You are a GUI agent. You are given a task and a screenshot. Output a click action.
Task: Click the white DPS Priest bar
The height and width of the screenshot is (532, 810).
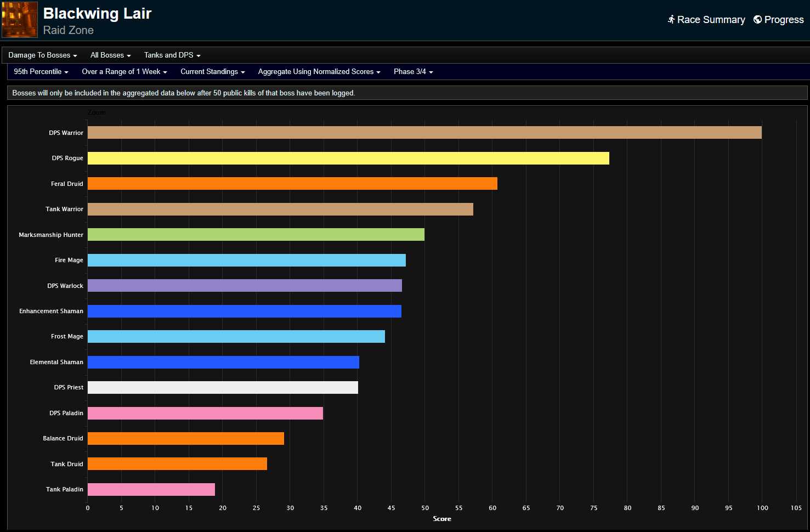(223, 388)
